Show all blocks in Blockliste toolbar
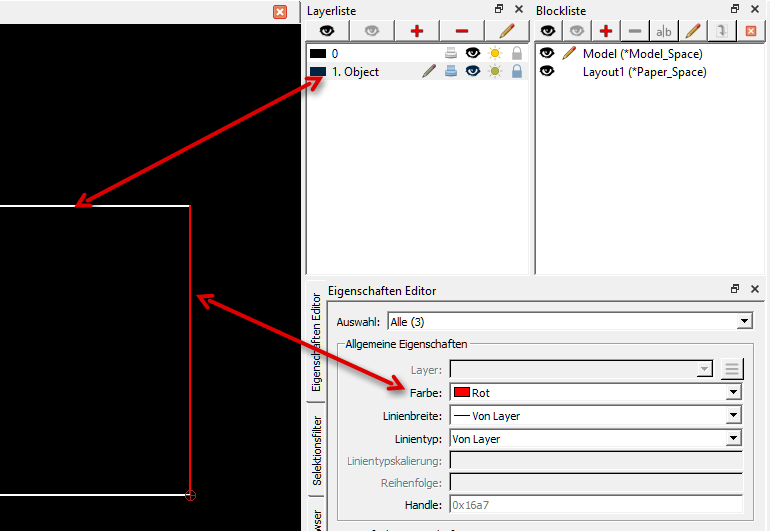770x531 pixels. (x=548, y=31)
